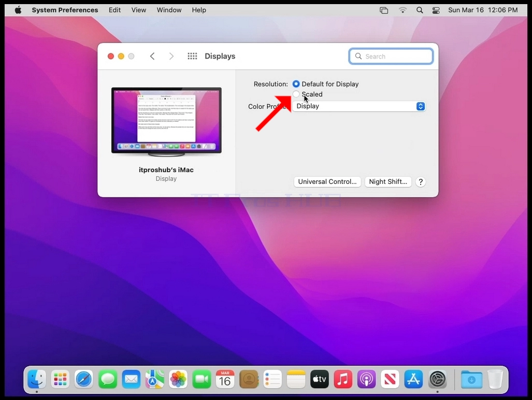This screenshot has height=400, width=532.
Task: Select Default for Display resolution
Action: tap(296, 84)
